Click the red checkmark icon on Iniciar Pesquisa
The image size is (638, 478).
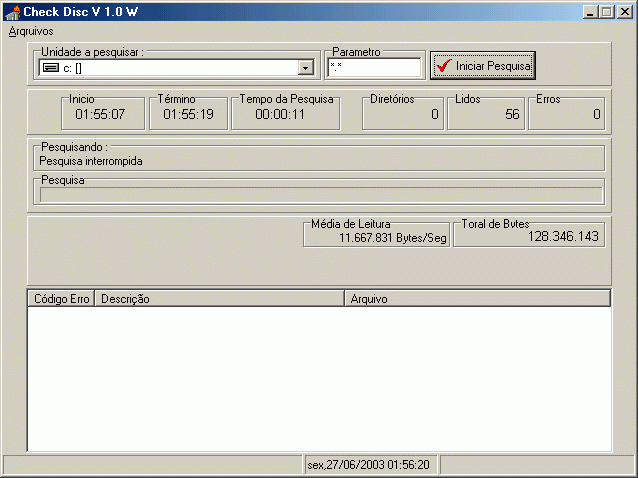pyautogui.click(x=444, y=66)
